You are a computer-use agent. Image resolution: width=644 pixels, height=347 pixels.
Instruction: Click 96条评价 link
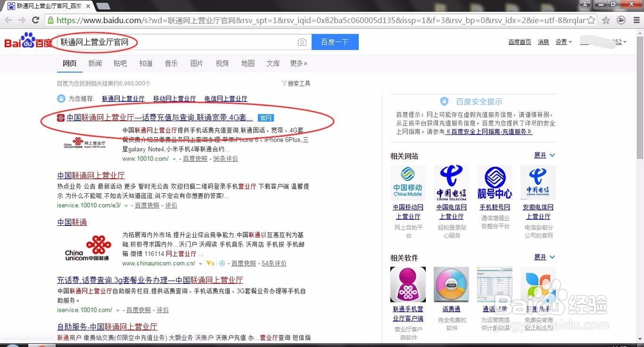tap(225, 158)
